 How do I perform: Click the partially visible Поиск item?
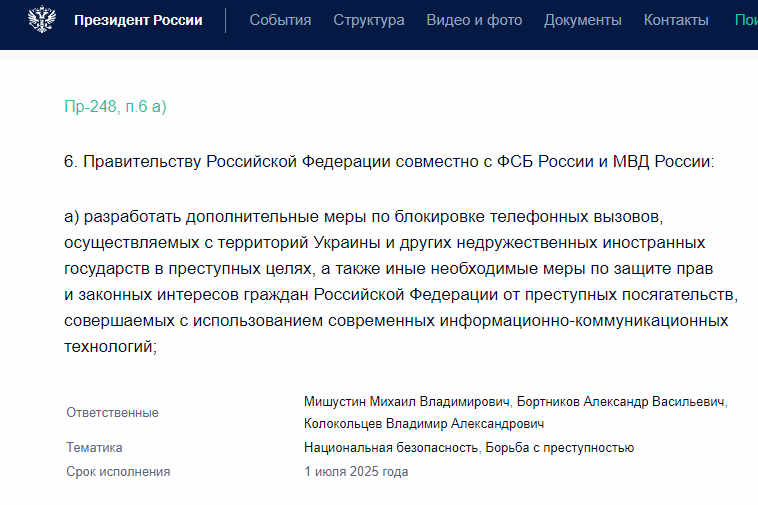click(x=745, y=21)
